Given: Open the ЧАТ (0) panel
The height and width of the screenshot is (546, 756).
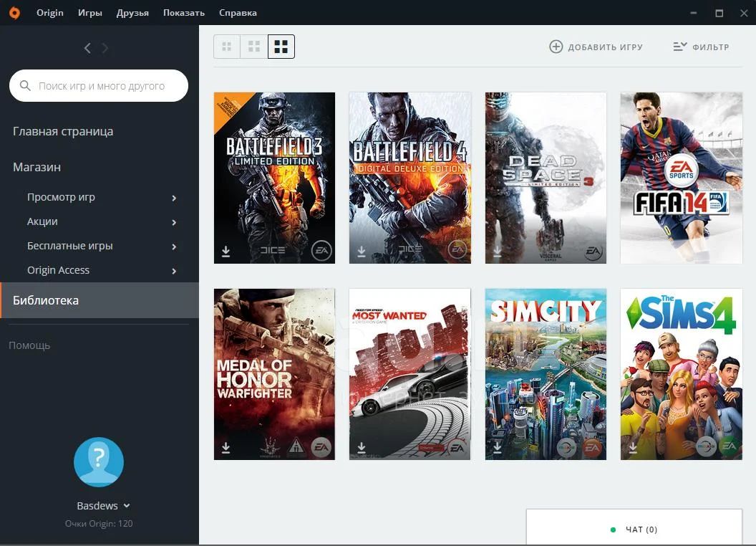Looking at the screenshot, I should point(634,527).
